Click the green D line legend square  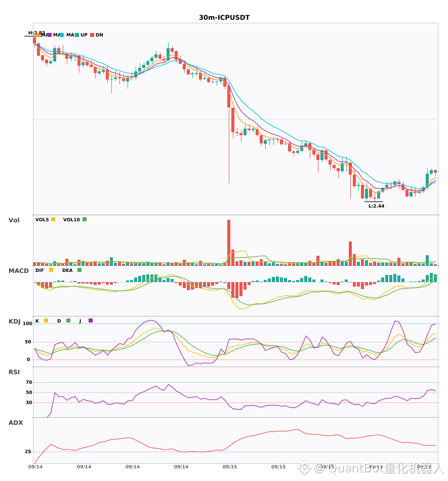[68, 320]
